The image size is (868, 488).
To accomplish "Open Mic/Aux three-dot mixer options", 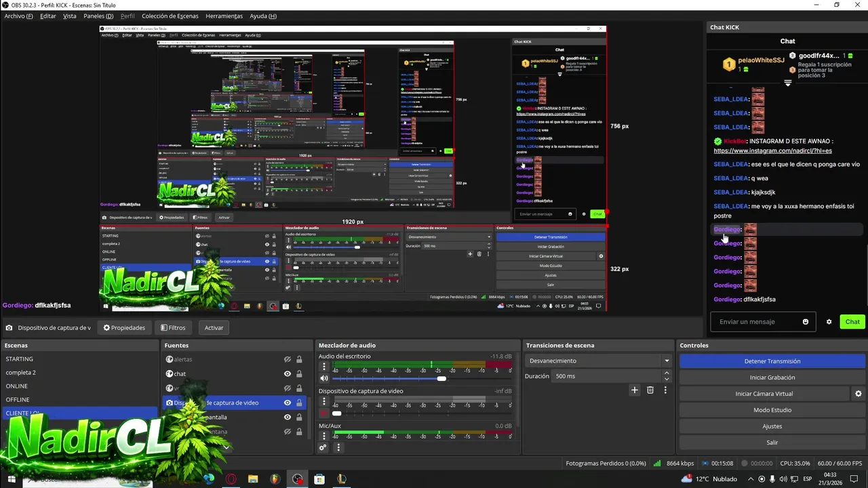I will click(x=324, y=436).
